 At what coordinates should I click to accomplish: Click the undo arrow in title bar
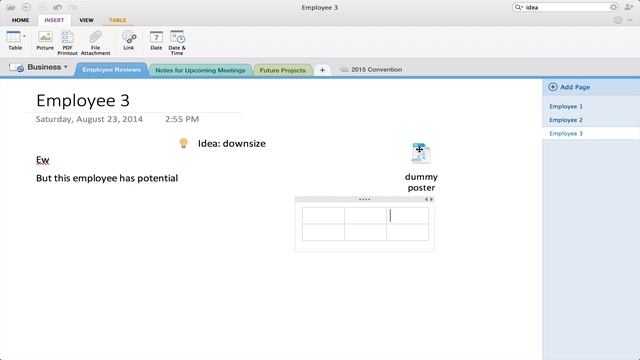pyautogui.click(x=58, y=7)
